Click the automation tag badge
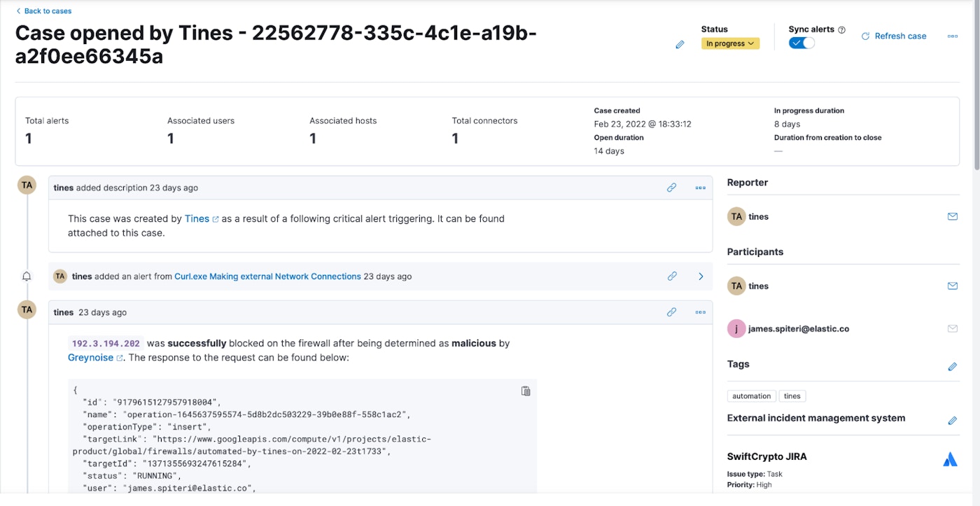Viewport: 980px width, 506px height. pos(751,396)
